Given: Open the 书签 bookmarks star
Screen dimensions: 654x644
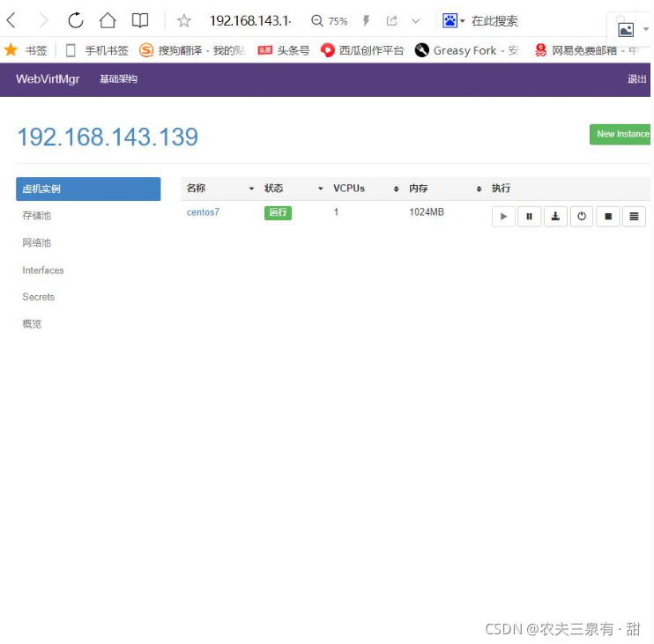Looking at the screenshot, I should pos(25,50).
